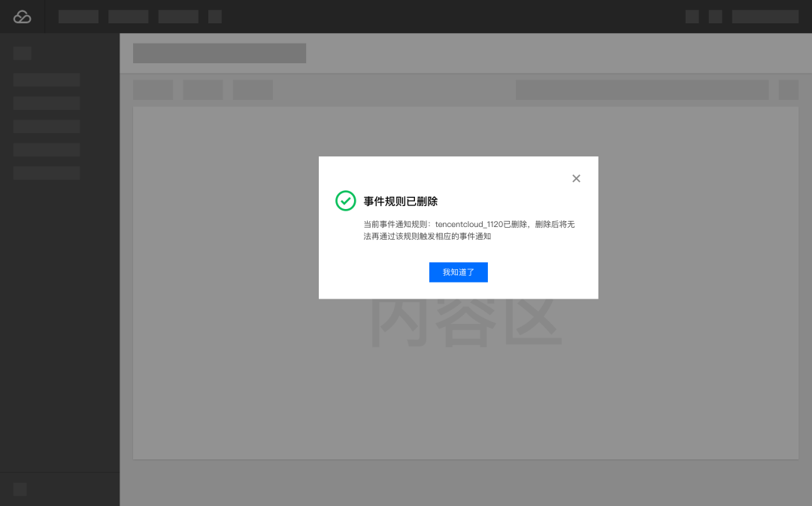This screenshot has height=506, width=812.
Task: Open the third top navigation menu item
Action: click(x=177, y=16)
